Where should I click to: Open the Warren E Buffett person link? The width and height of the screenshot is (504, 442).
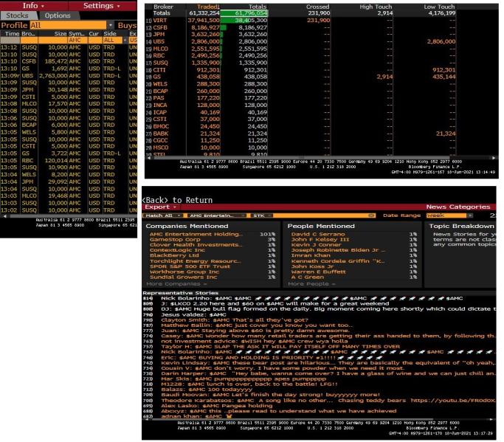(x=318, y=272)
